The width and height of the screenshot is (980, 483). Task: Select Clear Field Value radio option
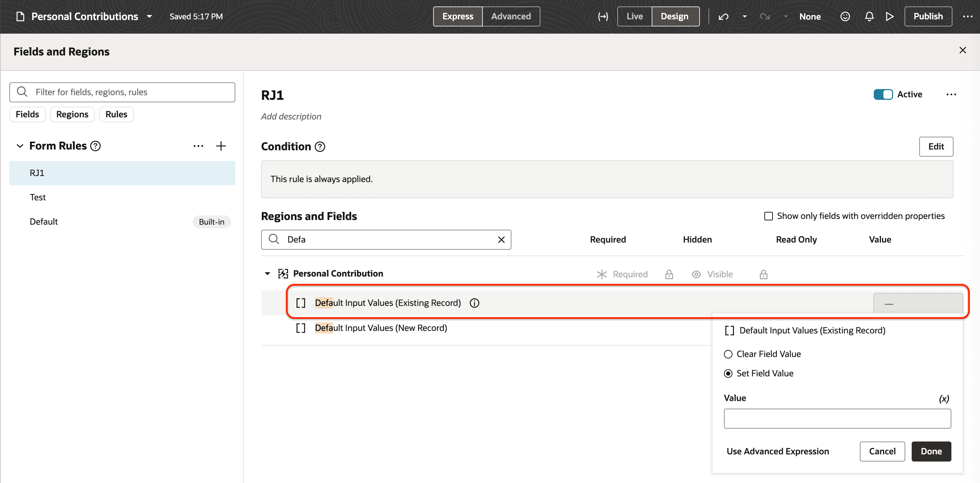728,354
